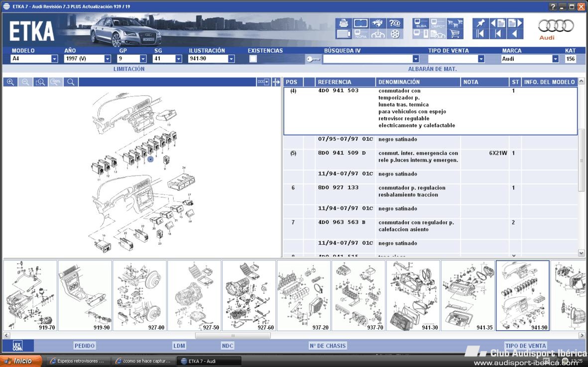Image resolution: width=588 pixels, height=367 pixels.
Task: Click the Nº de chasis button
Action: coord(328,346)
